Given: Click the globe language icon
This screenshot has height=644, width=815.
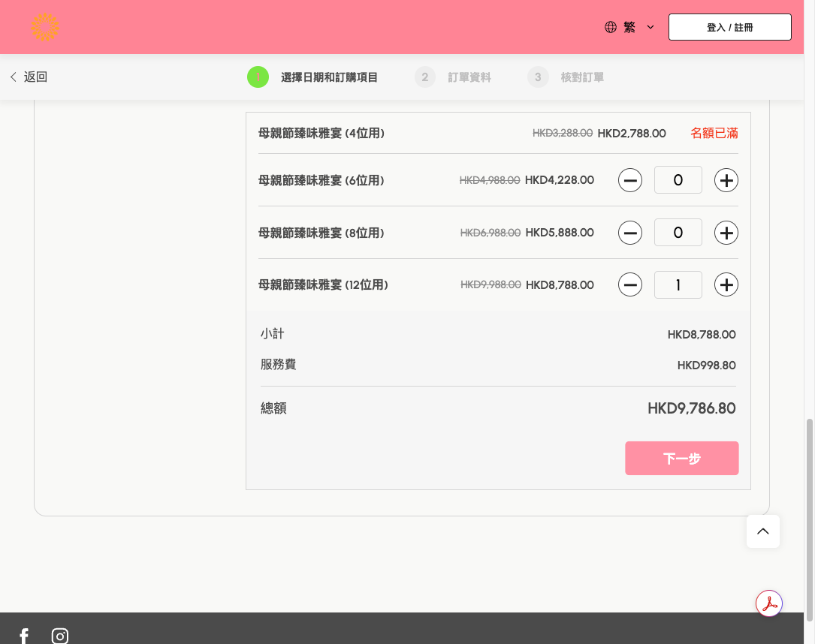Looking at the screenshot, I should tap(611, 27).
